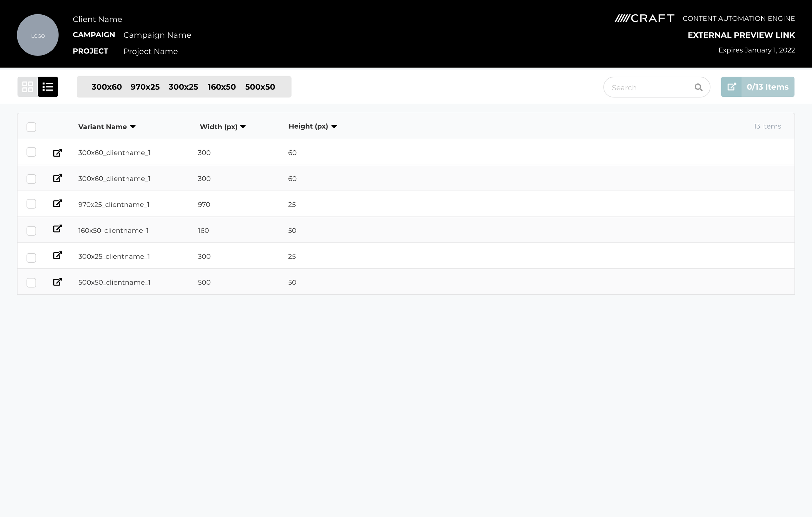
Task: Click the 0/13 Items open button
Action: [757, 87]
